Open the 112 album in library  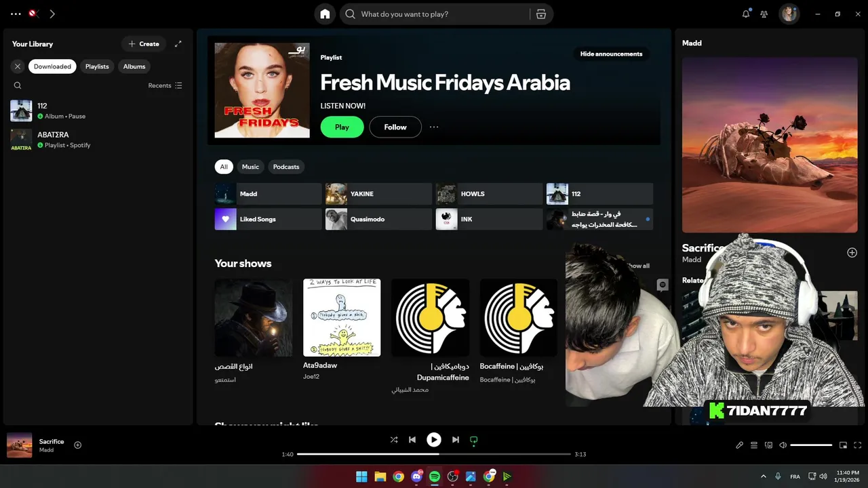point(98,111)
